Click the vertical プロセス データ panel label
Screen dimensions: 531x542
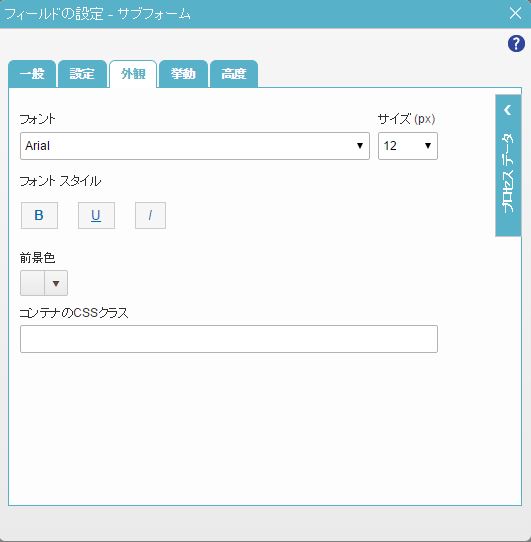click(x=507, y=173)
